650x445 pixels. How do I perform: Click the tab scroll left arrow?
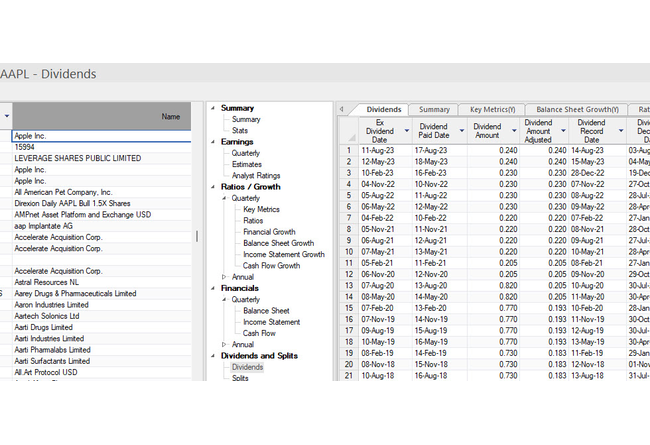tap(342, 109)
